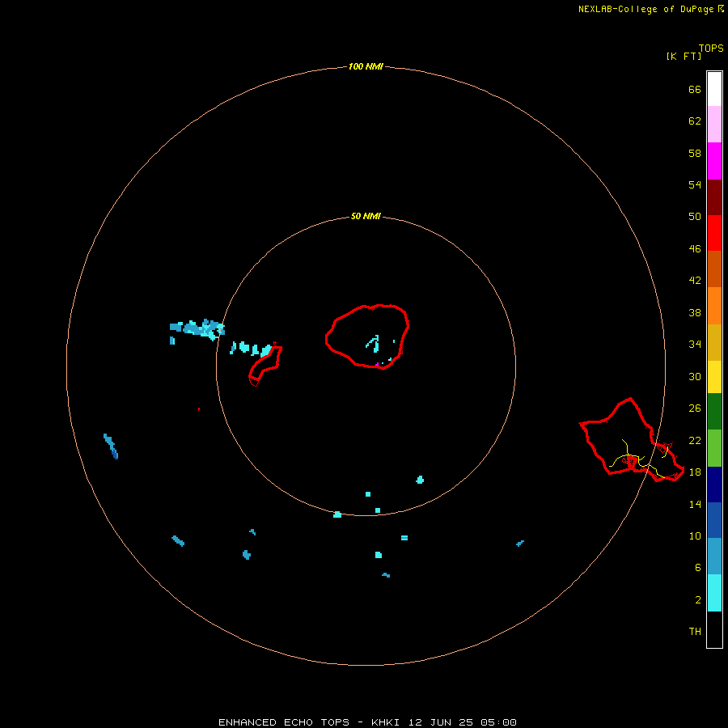Pick the navy blue legend swatch

(x=714, y=485)
